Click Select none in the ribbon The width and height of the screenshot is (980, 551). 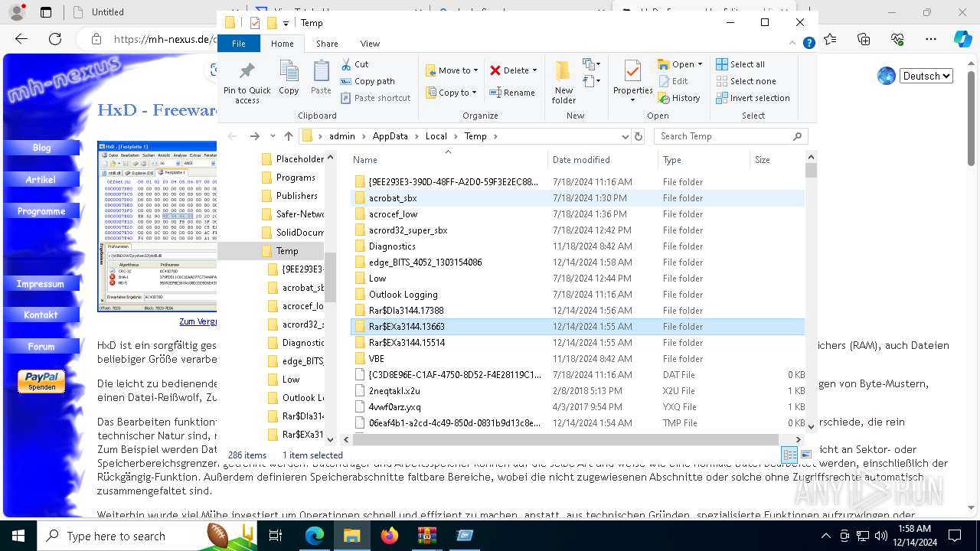[746, 81]
